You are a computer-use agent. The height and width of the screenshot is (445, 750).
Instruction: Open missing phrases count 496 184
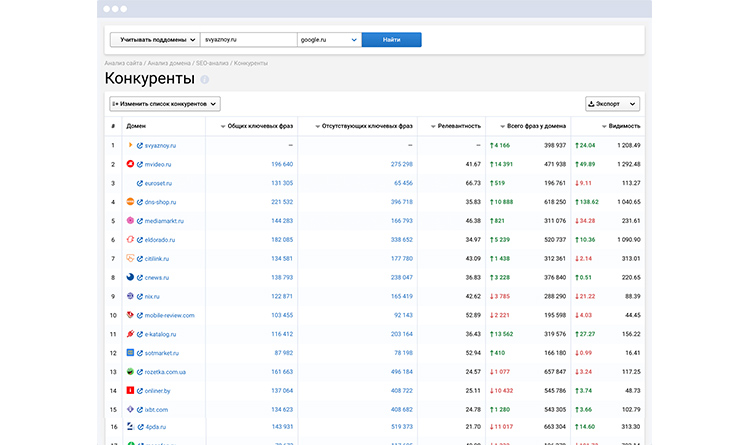pos(402,372)
